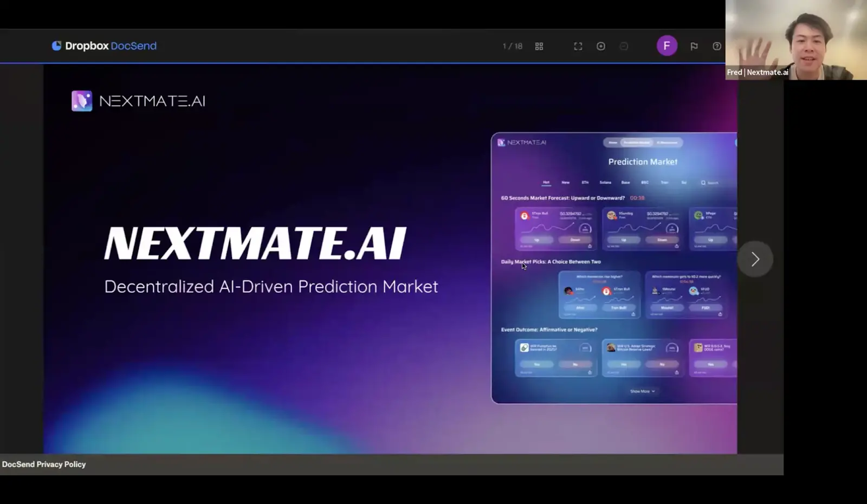
Task: Click the Search magnifier in mockup tabs
Action: pyautogui.click(x=703, y=183)
